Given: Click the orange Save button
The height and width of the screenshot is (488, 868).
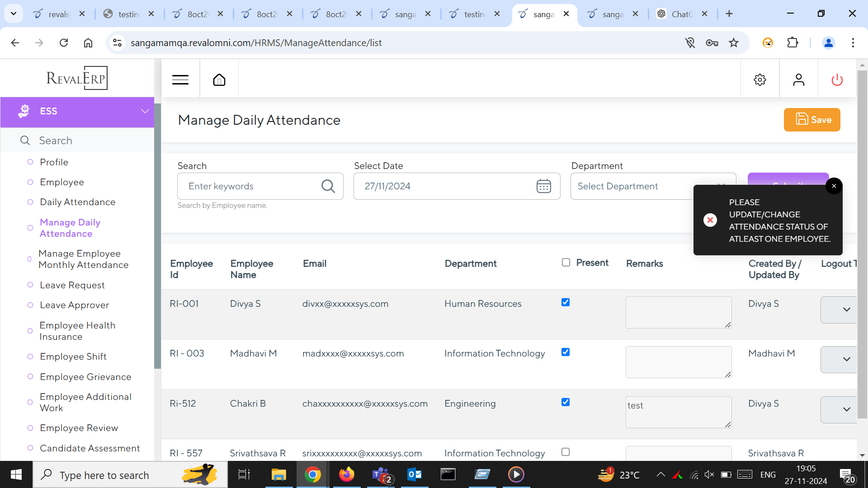Looking at the screenshot, I should pyautogui.click(x=812, y=120).
